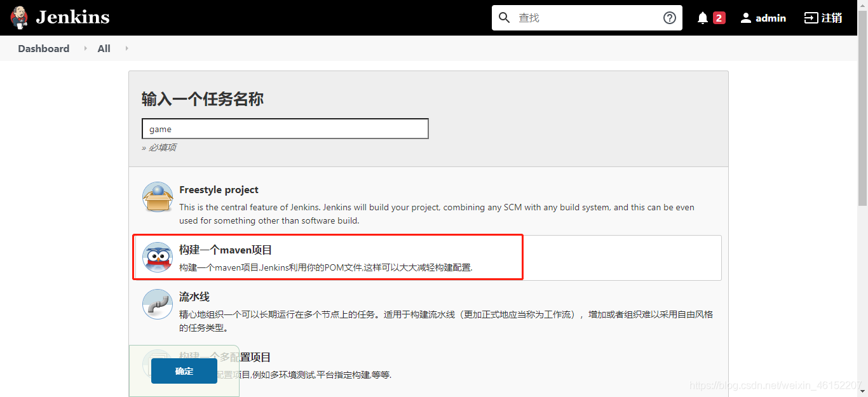868x397 pixels.
Task: Choose the 多配置项目 option title
Action: click(225, 357)
